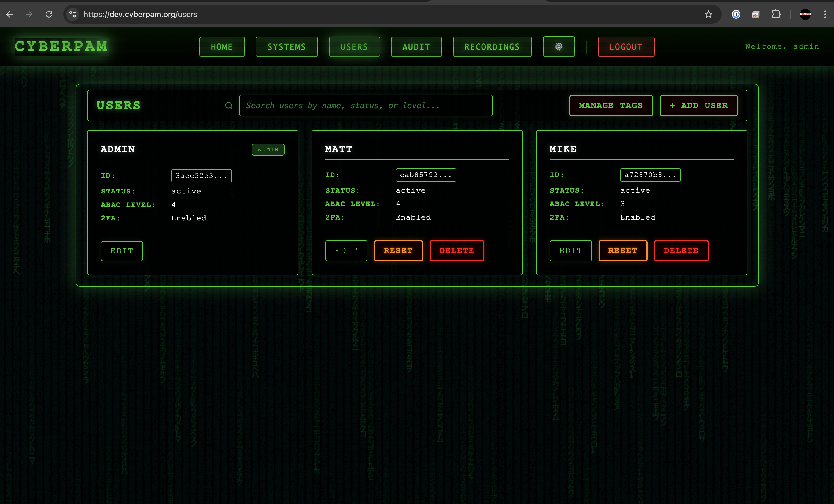Image resolution: width=834 pixels, height=504 pixels.
Task: Reset the Mike user's credentials
Action: 622,251
